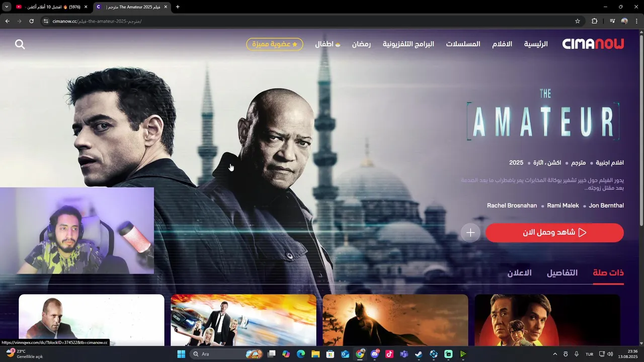Click TUR keyboard language indicator
644x362 pixels.
(x=590, y=354)
